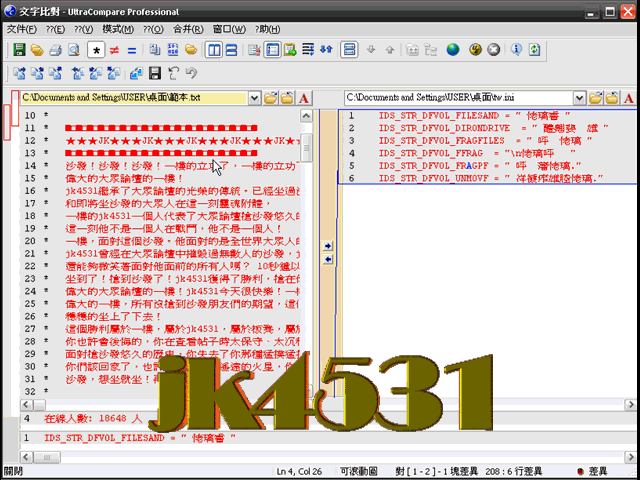Open the 模式(M) menu
The image size is (640, 480).
pyautogui.click(x=118, y=29)
